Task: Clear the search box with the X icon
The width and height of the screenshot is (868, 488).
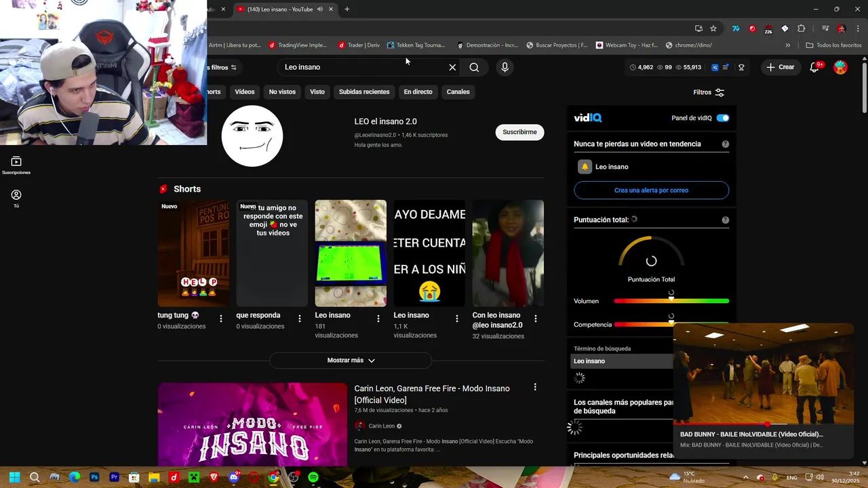Action: click(452, 67)
